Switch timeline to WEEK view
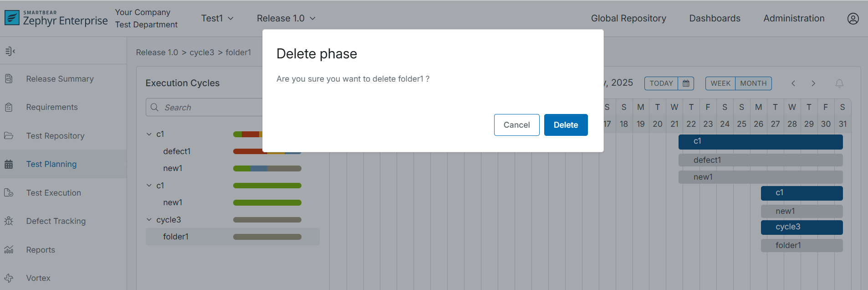 (x=720, y=83)
